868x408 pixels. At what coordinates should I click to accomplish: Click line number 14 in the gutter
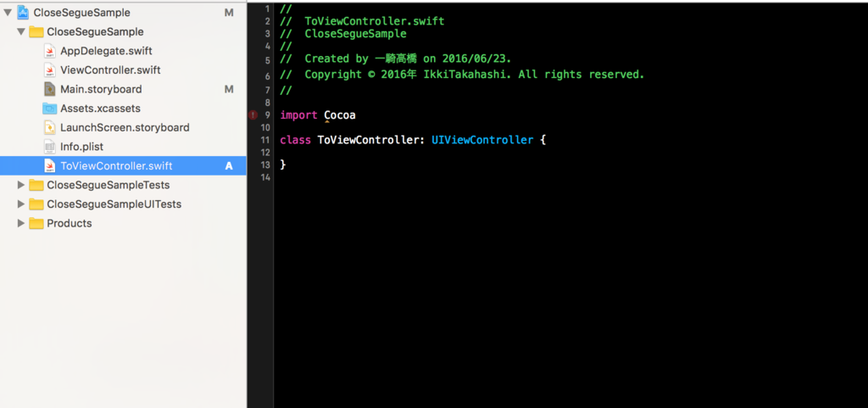pos(265,177)
